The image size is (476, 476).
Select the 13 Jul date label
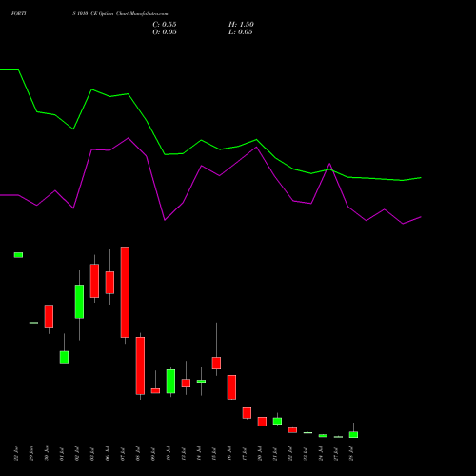(x=184, y=454)
